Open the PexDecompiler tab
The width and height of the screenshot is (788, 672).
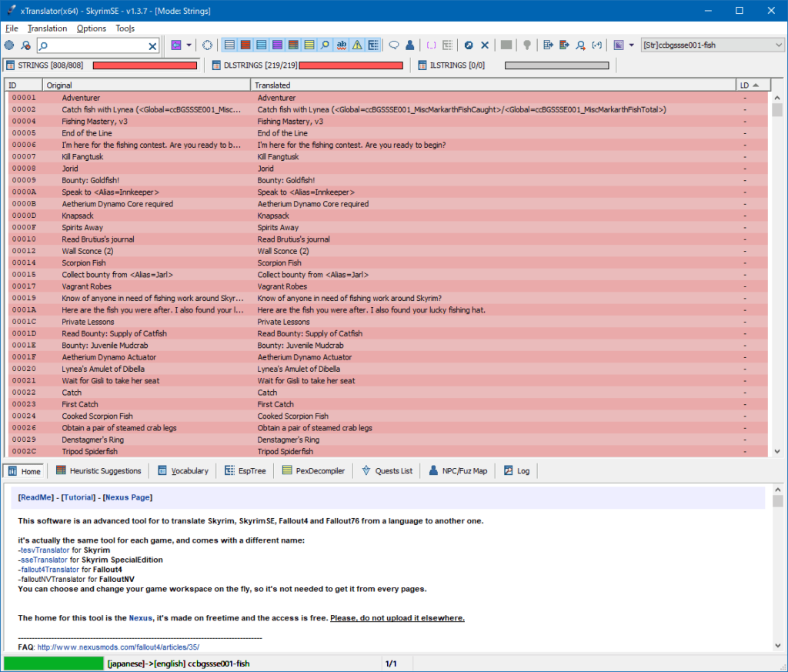point(314,471)
